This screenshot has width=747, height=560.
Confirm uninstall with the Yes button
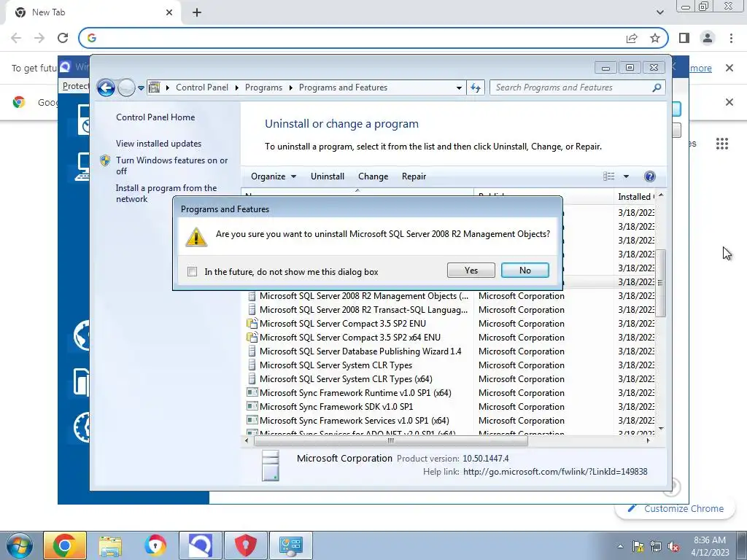(471, 270)
